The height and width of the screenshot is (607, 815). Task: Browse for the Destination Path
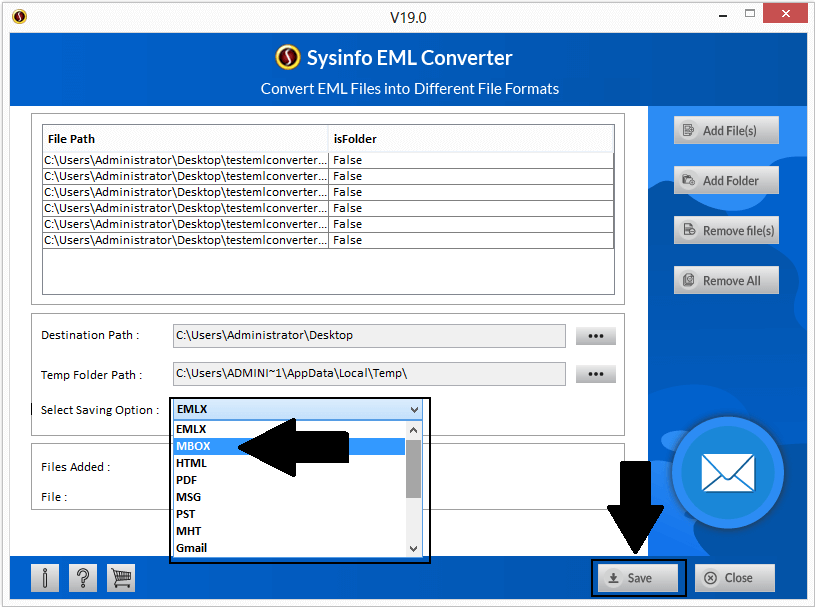point(596,336)
